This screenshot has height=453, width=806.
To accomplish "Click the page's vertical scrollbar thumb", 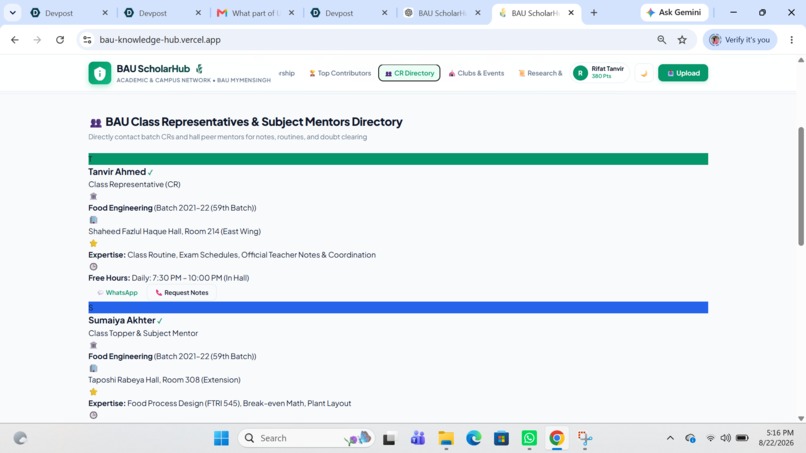I will click(x=801, y=186).
